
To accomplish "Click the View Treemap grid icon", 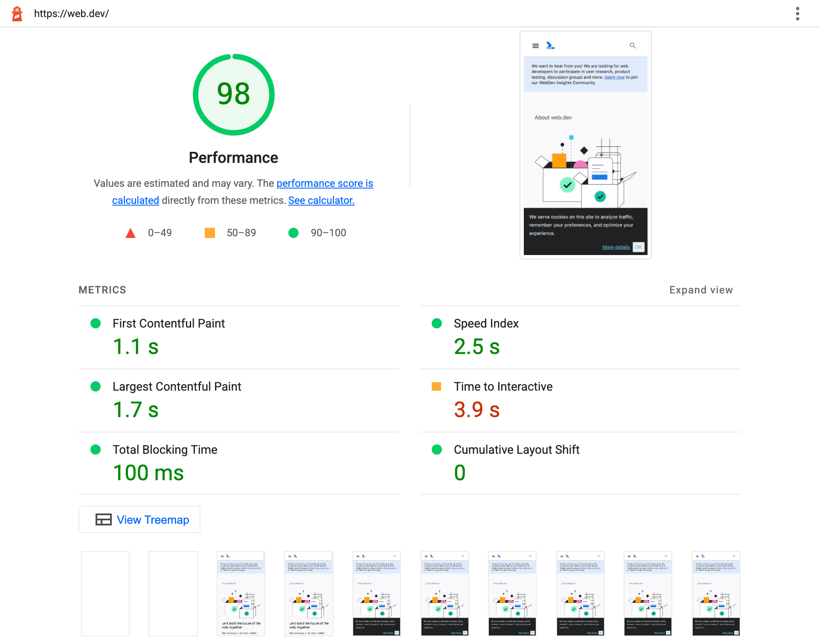I will pos(103,520).
